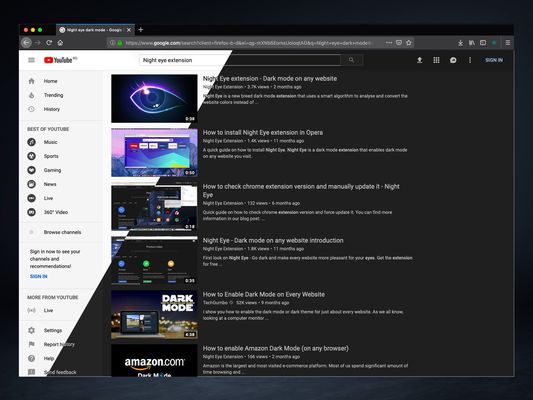Open the page actions ellipsis in address bar

(x=389, y=42)
